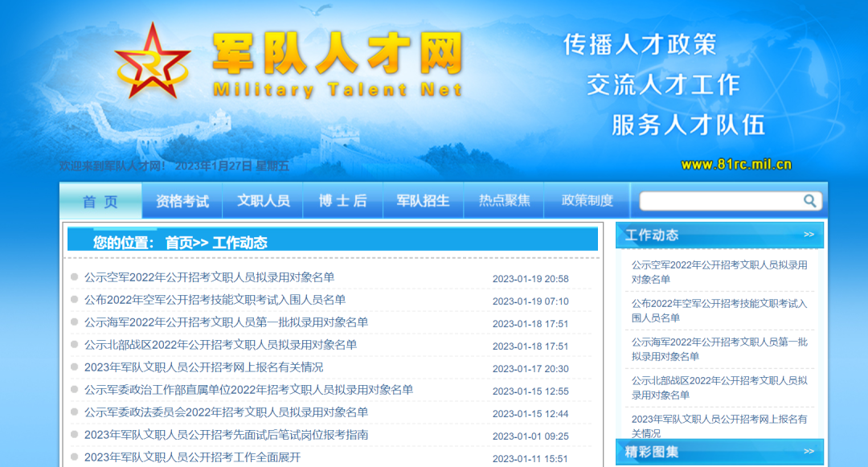Open the 资格考试 navigation tab
Screen dimensions: 868x467
tap(182, 201)
